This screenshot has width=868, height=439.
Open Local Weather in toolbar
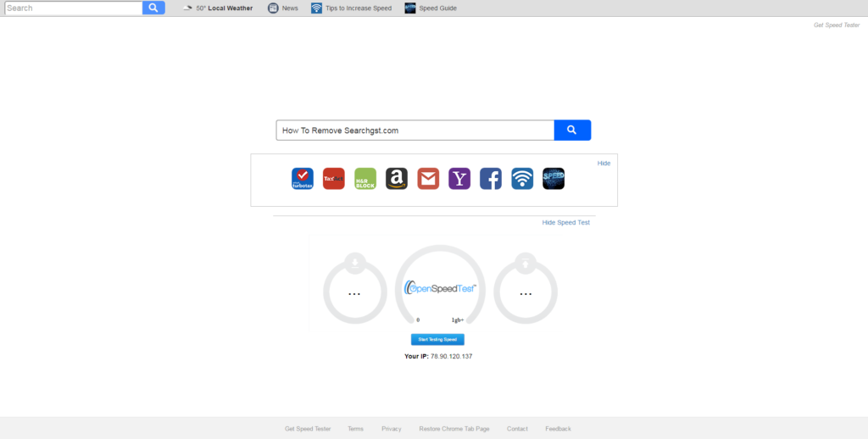click(x=218, y=8)
